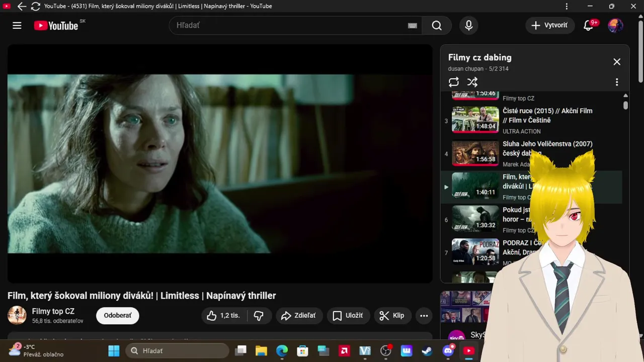The image size is (644, 362).
Task: Open Windows Start menu
Action: tap(114, 350)
